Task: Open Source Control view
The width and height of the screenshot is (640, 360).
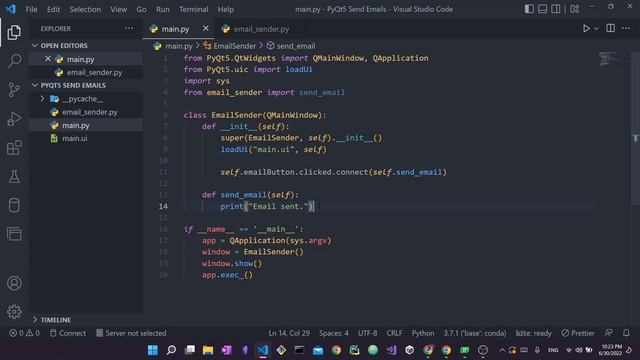Action: [x=14, y=90]
